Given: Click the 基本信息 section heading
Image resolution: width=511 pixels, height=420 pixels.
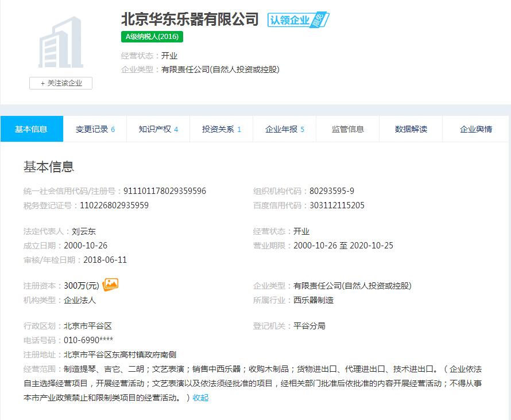Looking at the screenshot, I should click(49, 167).
